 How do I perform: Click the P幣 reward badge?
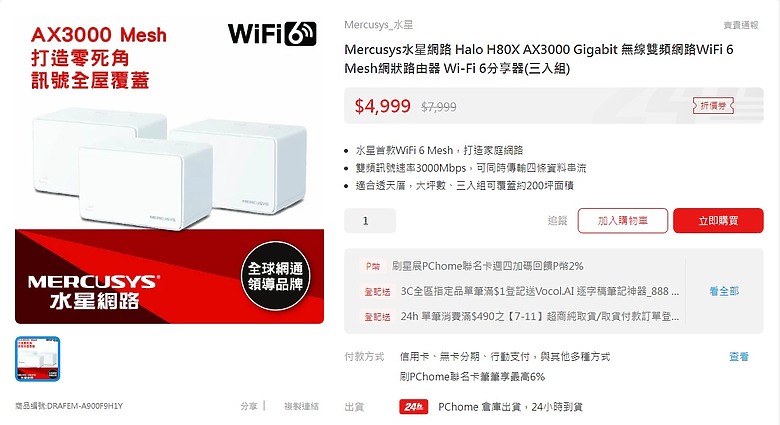(373, 266)
